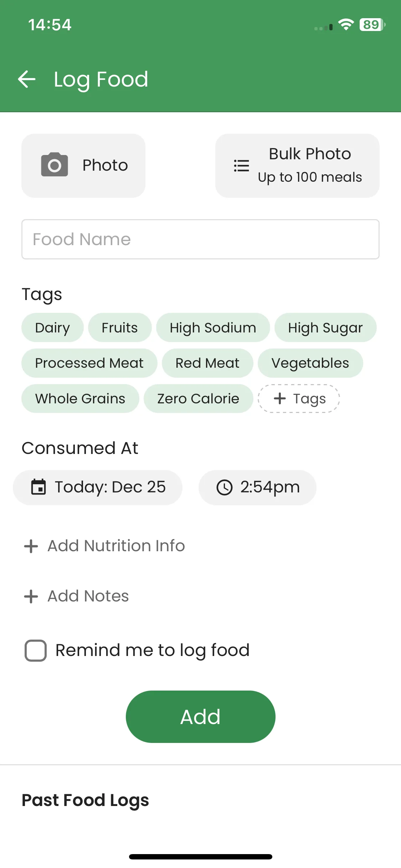
Task: Select the Whole Grains tag chip
Action: 80,398
